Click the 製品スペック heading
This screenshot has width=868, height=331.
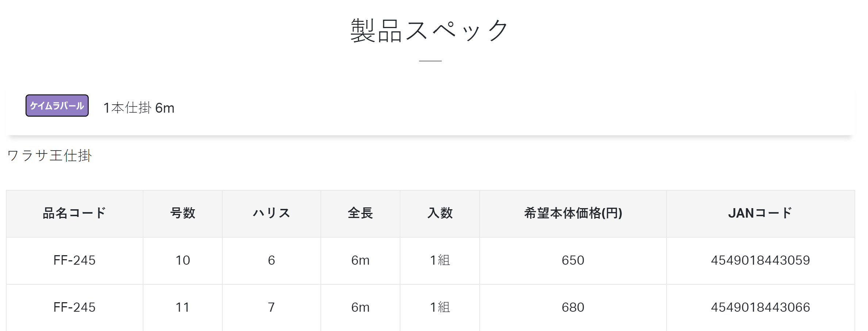pyautogui.click(x=430, y=31)
